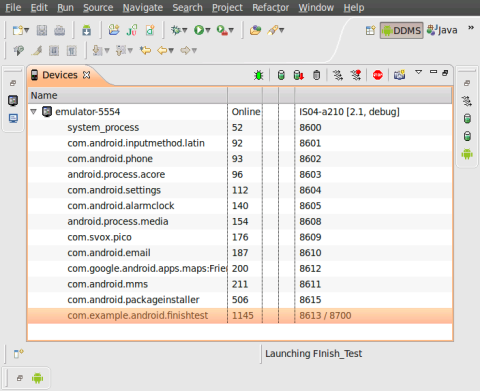Screen dimensions: 480x391
Task: Open the Devices view menu triangle
Action: coord(419,72)
